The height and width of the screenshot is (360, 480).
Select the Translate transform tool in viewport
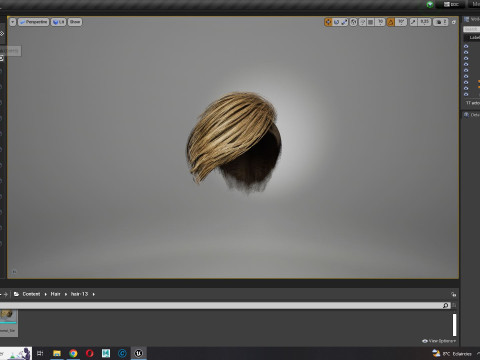(328, 22)
